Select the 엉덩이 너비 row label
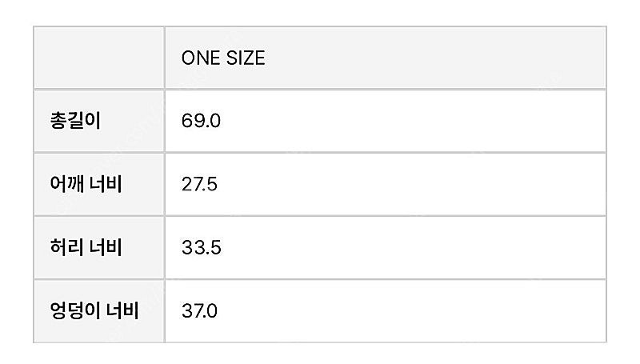Viewport: 640px width, 364px height. pyautogui.click(x=94, y=311)
